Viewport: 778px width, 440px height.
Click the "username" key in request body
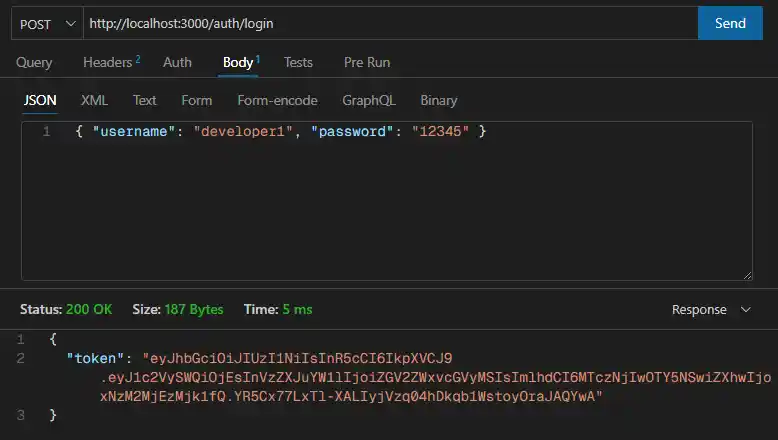133,131
